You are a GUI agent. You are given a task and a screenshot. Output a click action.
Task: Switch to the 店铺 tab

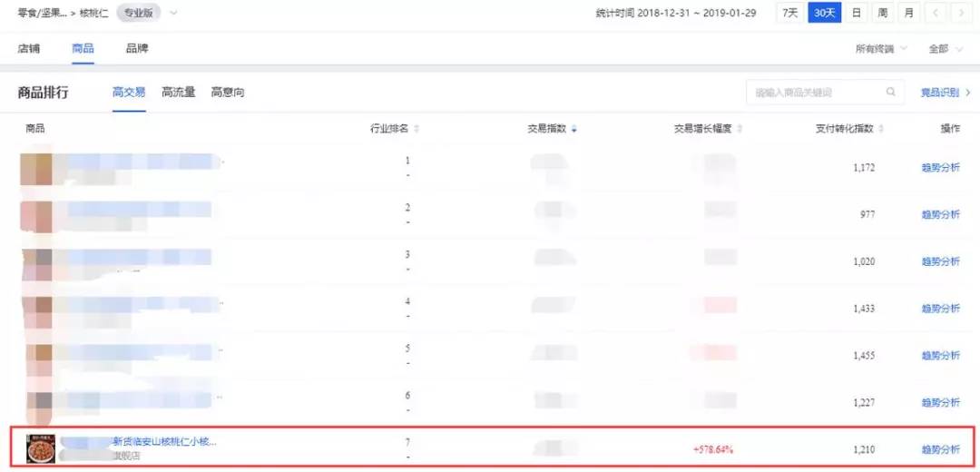(x=29, y=48)
